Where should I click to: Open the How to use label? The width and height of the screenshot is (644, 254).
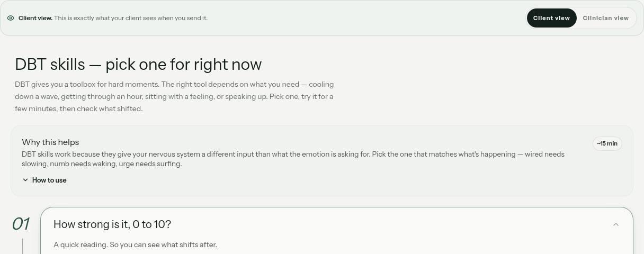tap(49, 180)
